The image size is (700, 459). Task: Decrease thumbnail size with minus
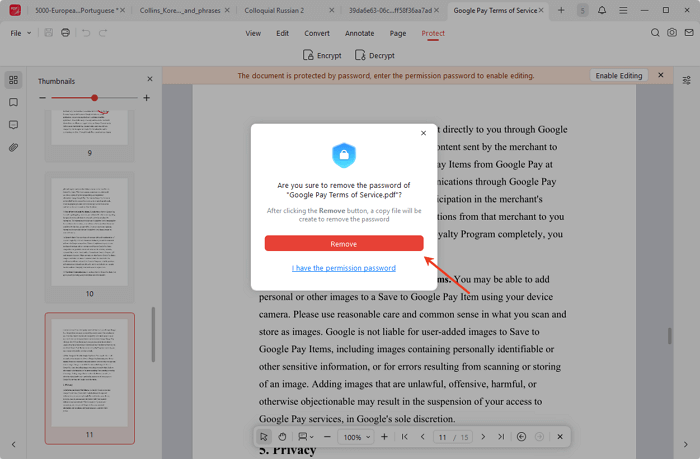(42, 97)
